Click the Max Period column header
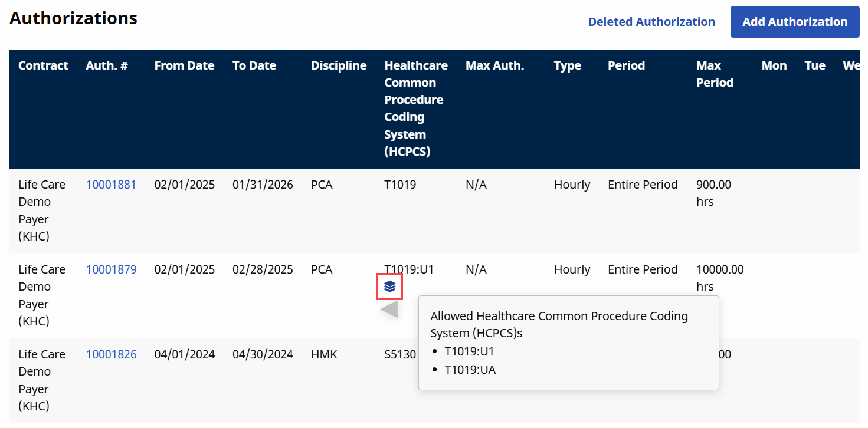 click(715, 74)
